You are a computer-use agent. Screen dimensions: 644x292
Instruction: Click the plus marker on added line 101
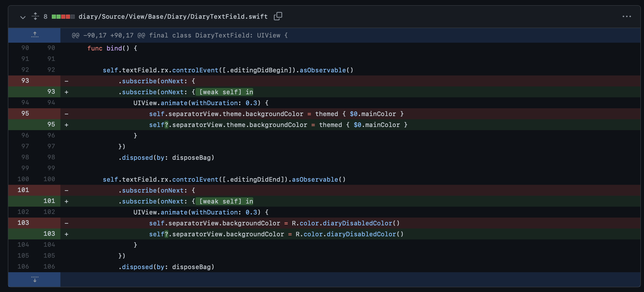pos(67,201)
